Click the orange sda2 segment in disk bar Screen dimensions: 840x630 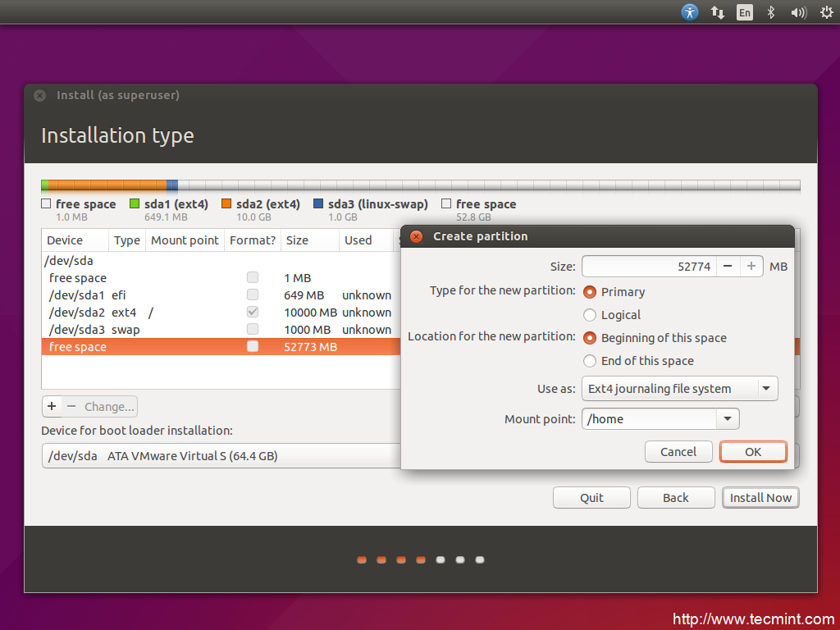107,185
